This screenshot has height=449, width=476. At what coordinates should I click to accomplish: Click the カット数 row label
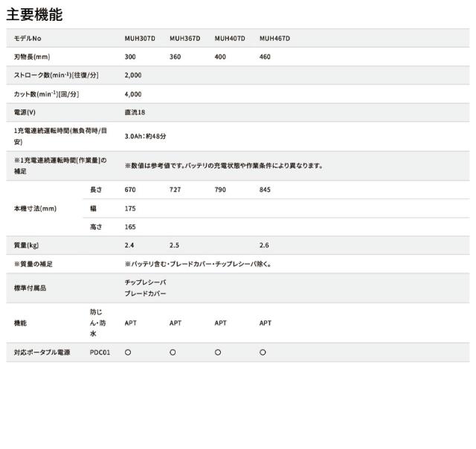[x=46, y=94]
